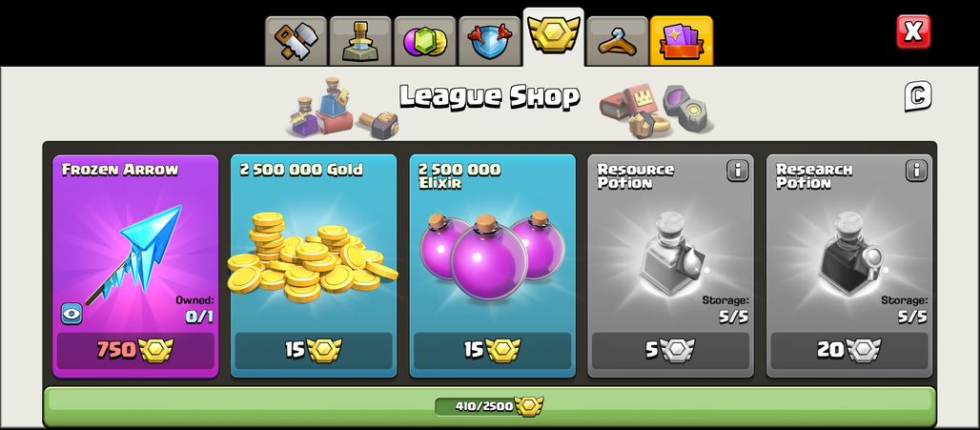Open the gem and resources tab
This screenshot has width=980, height=430.
click(x=425, y=41)
